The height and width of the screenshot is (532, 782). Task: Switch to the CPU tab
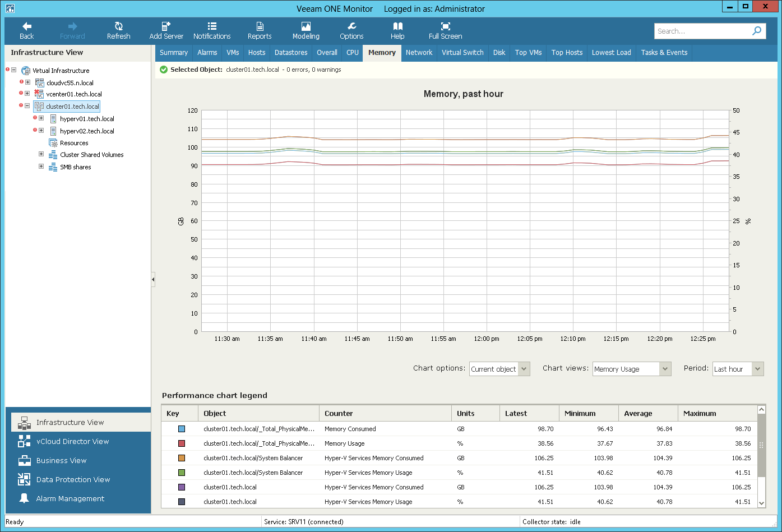(x=353, y=53)
